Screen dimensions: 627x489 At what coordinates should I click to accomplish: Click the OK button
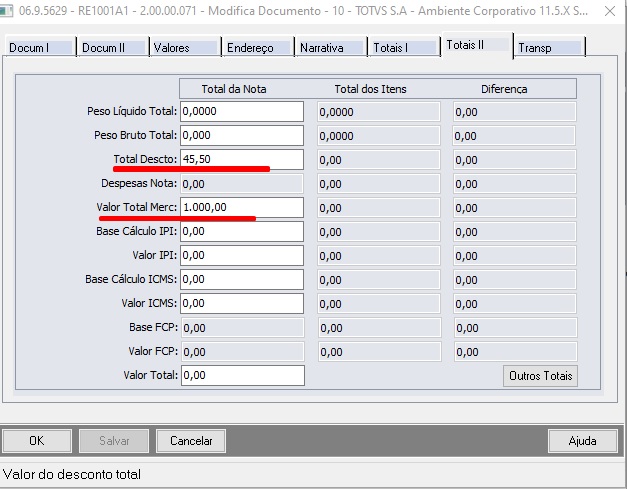coord(37,441)
